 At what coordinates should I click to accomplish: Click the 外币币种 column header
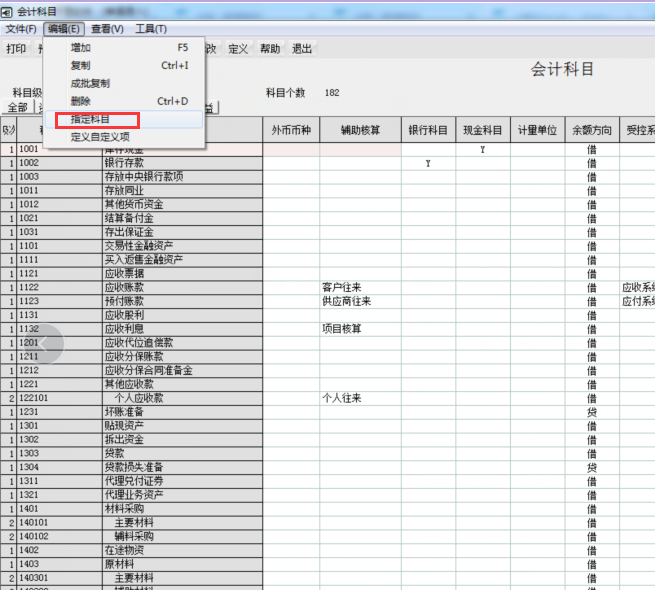[x=291, y=130]
